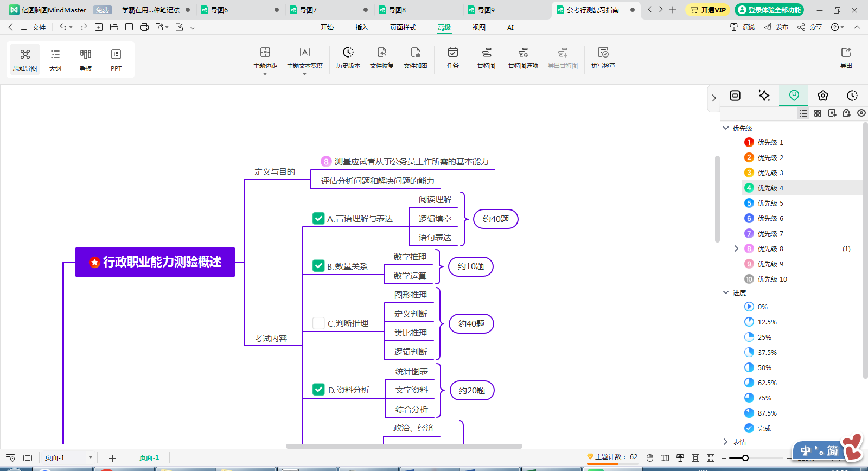Click the 登录体验全部功能 button
868x471 pixels.
point(769,10)
